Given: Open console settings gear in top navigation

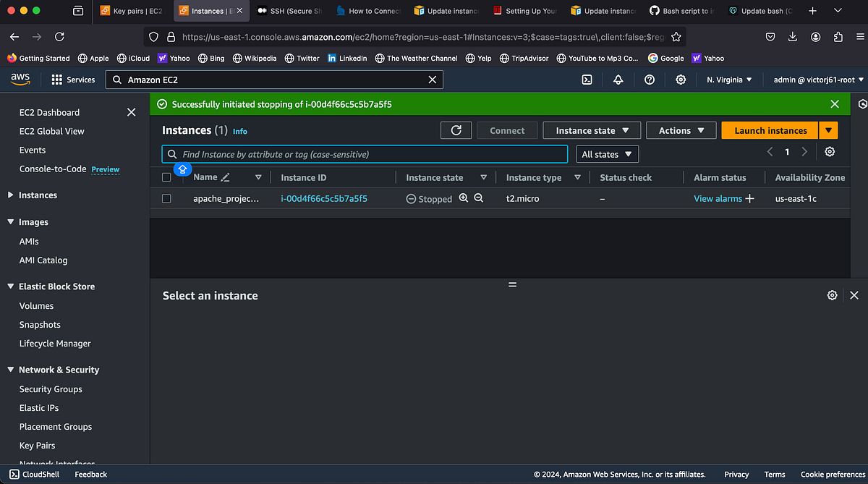Looking at the screenshot, I should (680, 80).
